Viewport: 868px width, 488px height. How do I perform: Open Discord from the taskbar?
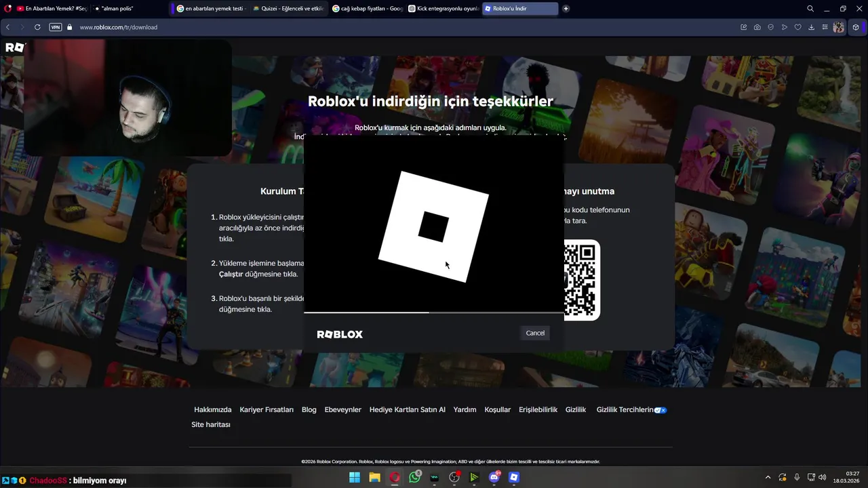(494, 477)
